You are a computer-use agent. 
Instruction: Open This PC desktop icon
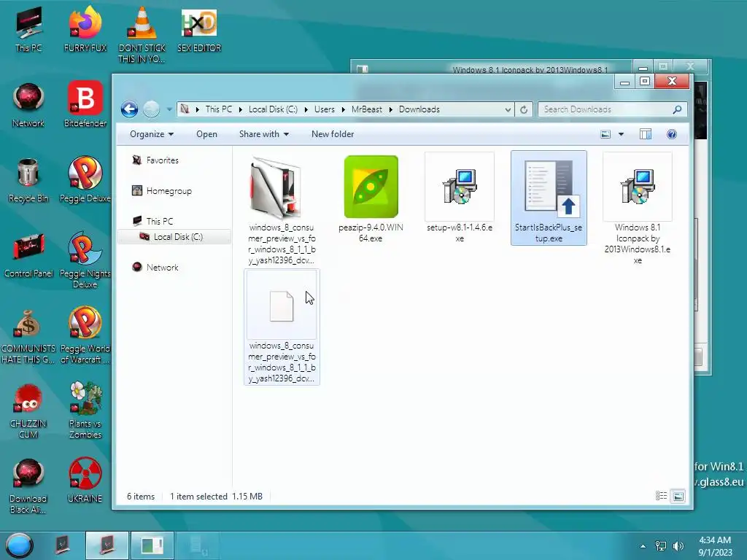(28, 28)
